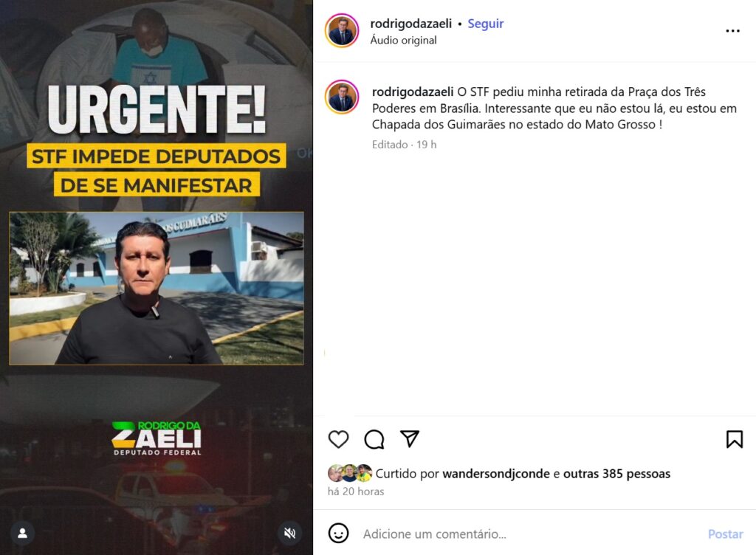The height and width of the screenshot is (555, 756).
Task: Open more options three-dot menu
Action: [732, 31]
